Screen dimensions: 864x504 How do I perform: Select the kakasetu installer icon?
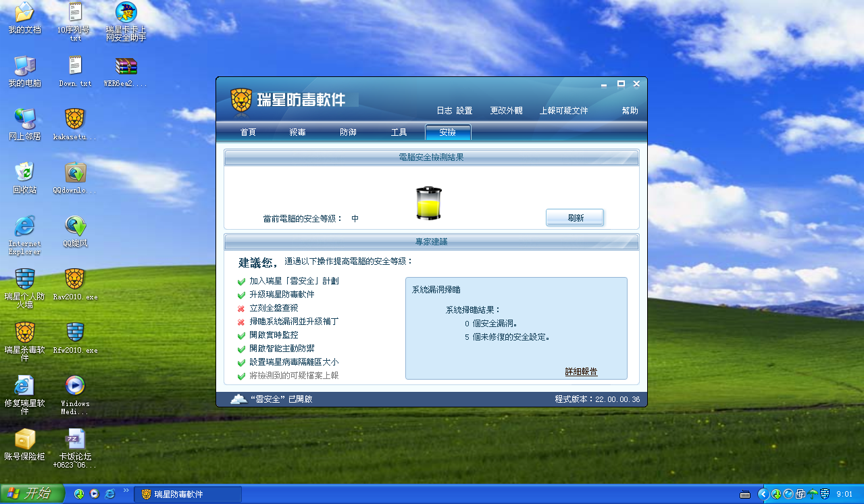[x=74, y=124]
